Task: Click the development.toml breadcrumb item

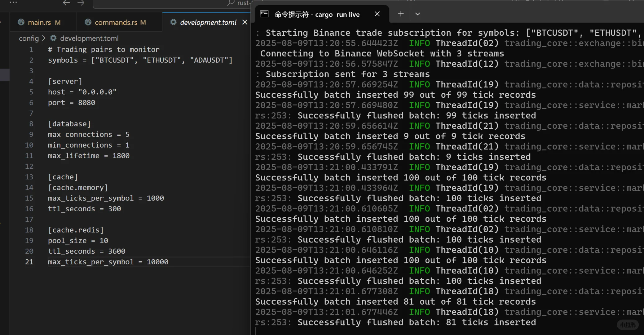Action: pos(89,38)
